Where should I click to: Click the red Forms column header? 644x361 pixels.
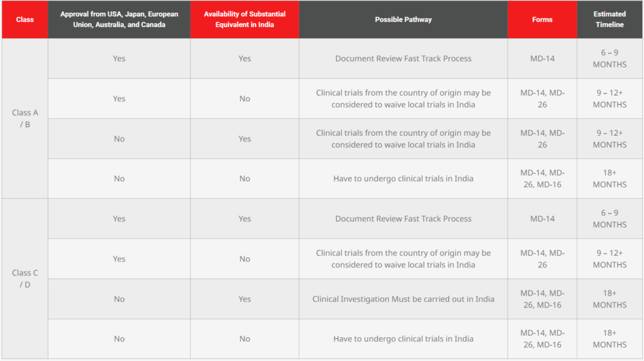coord(542,19)
